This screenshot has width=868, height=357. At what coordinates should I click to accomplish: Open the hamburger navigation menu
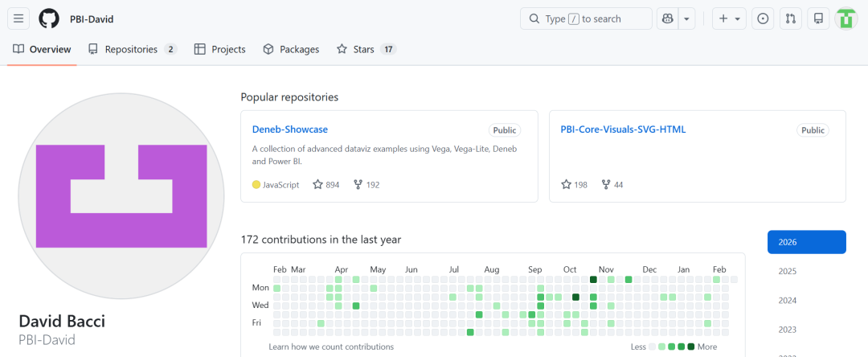pos(18,18)
